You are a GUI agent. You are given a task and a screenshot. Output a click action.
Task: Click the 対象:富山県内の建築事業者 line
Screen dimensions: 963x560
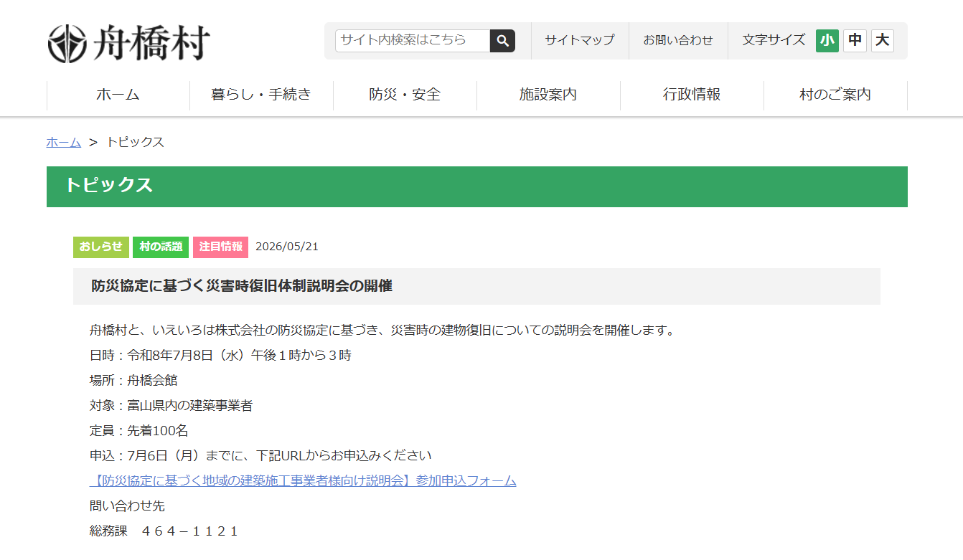172,406
